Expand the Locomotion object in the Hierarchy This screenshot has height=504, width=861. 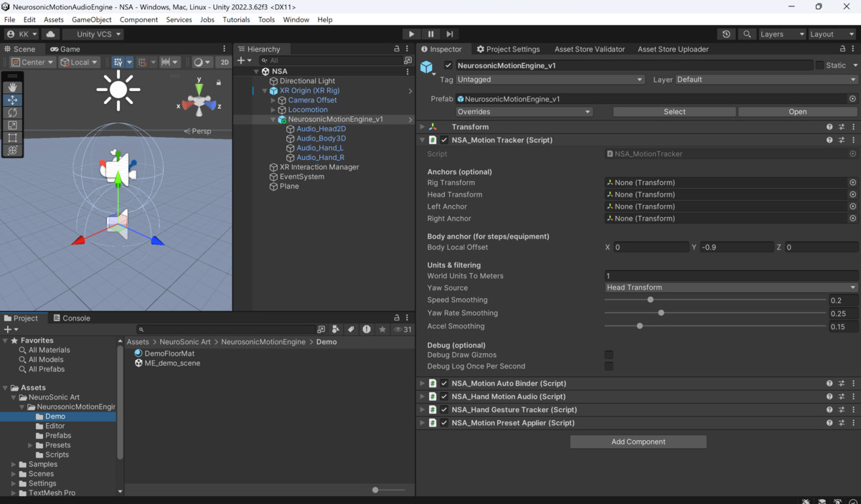273,110
